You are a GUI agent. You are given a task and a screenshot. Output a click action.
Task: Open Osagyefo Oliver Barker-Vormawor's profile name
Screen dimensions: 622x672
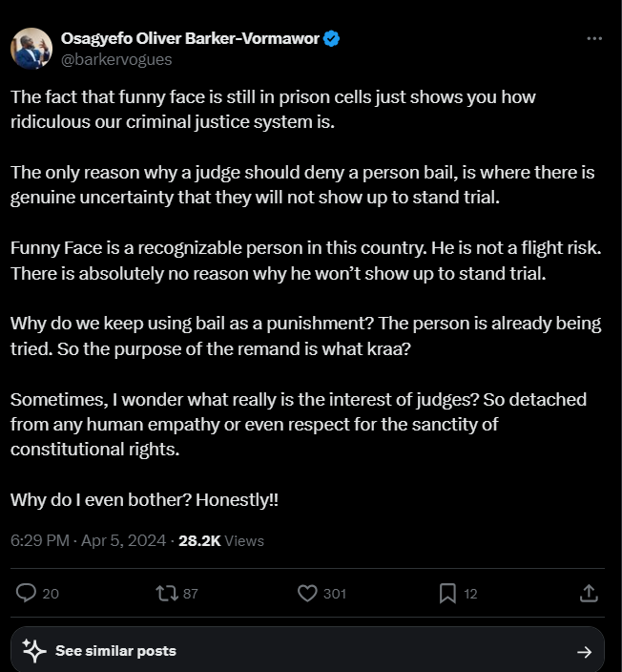(x=191, y=39)
